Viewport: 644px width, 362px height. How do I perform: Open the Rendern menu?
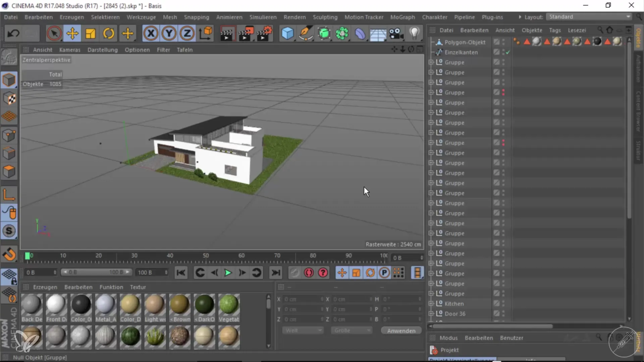294,17
